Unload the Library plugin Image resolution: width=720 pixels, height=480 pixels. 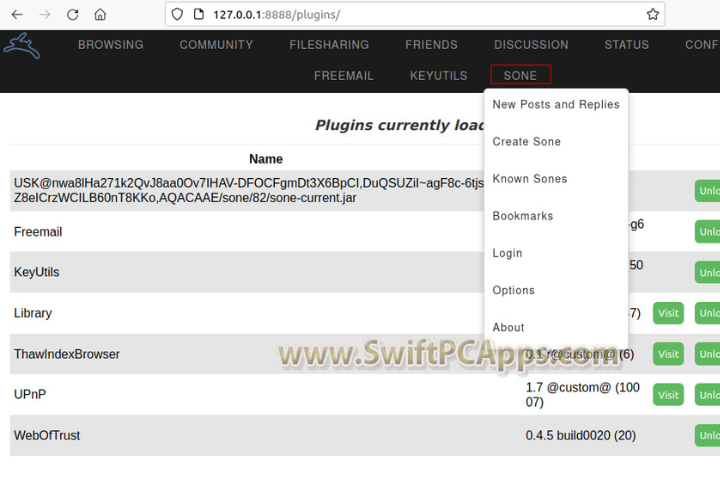coord(707,313)
